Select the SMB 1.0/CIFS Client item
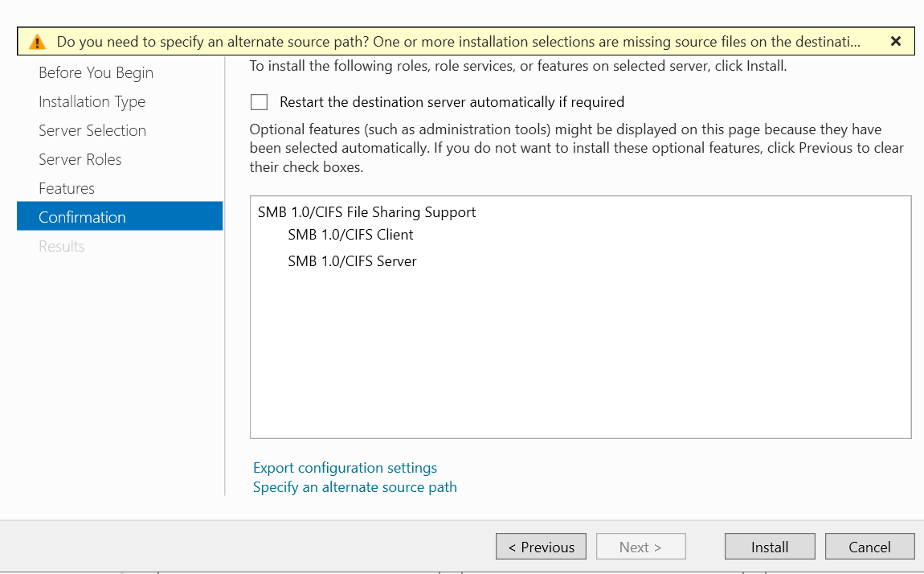Screen dimensions: 924x574 tap(351, 235)
